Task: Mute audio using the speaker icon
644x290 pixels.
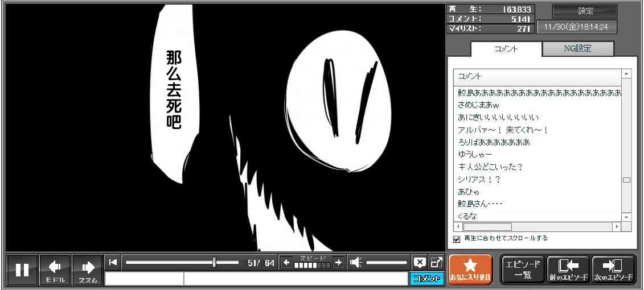Action: pos(356,262)
